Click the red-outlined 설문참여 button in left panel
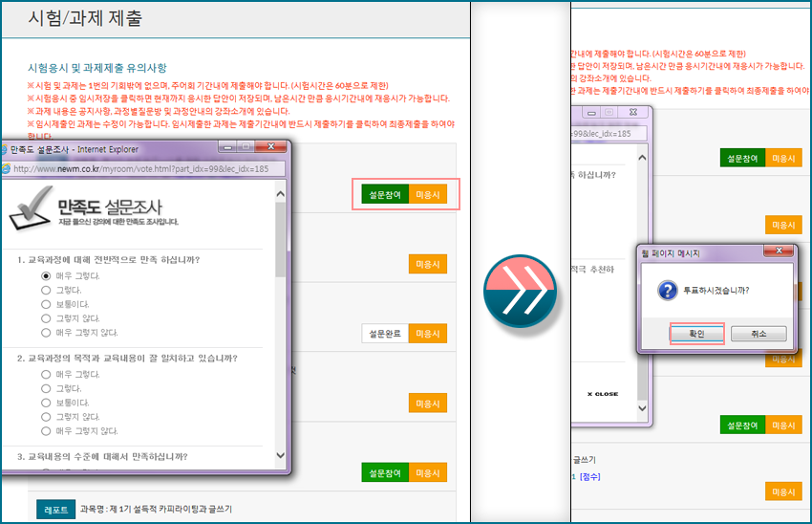The height and width of the screenshot is (524, 812). coord(385,194)
